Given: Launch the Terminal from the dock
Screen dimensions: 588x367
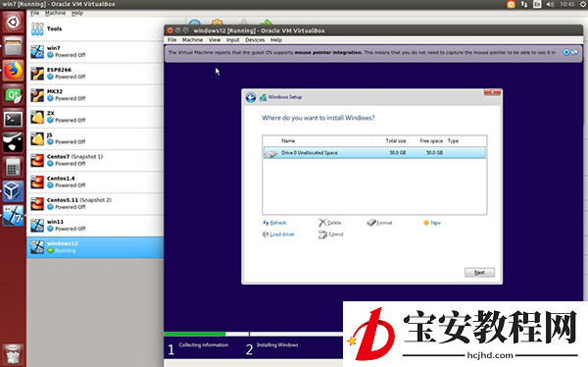Looking at the screenshot, I should click(x=13, y=120).
